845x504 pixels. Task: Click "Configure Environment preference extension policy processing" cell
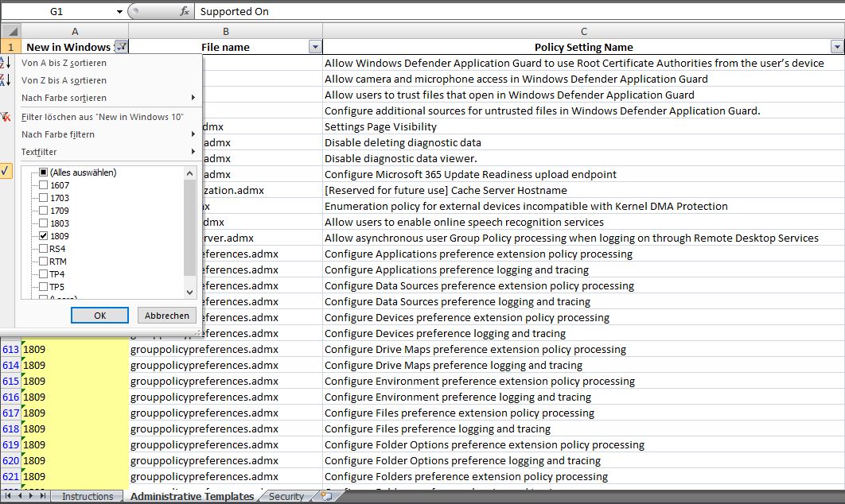coord(584,382)
